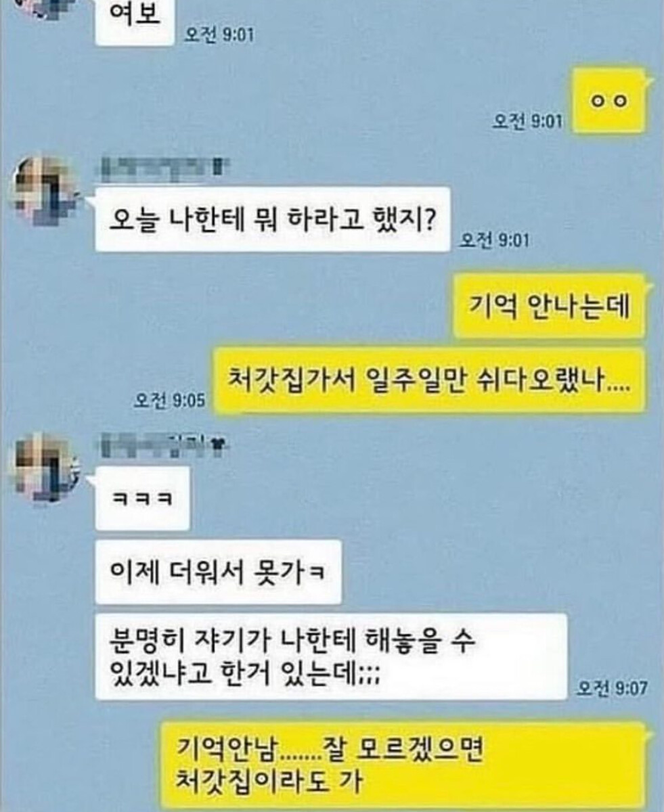Tap the '오늘 나한테 뭐 하라고 했지?' message
This screenshot has height=812, width=664.
tap(273, 219)
